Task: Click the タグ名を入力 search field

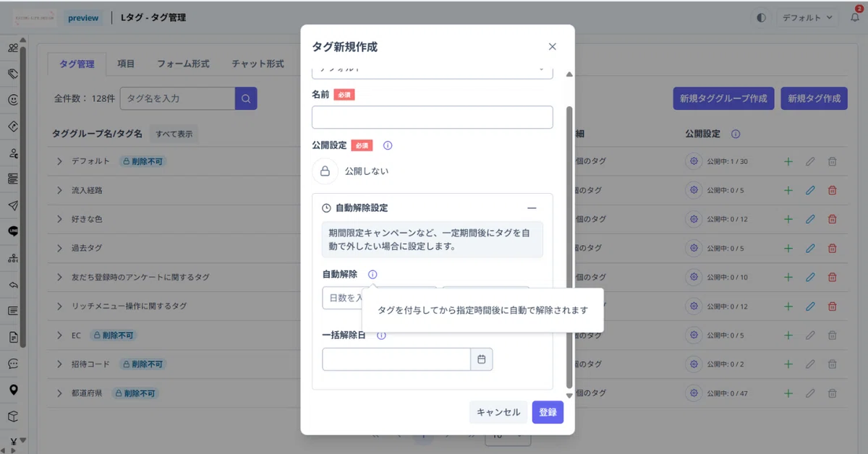Action: tap(177, 98)
